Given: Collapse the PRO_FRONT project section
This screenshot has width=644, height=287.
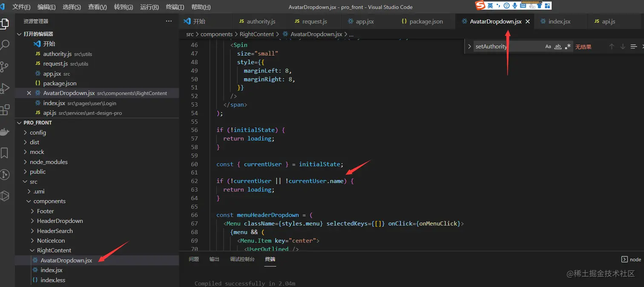Looking at the screenshot, I should pyautogui.click(x=97, y=123).
